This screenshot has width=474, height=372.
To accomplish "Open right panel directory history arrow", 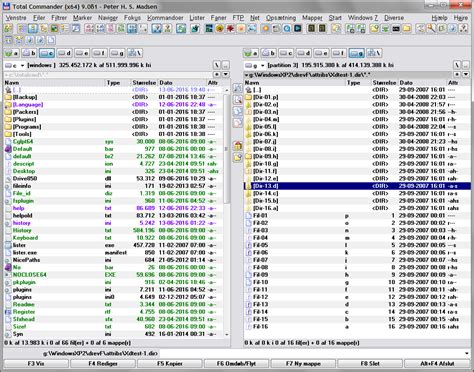I will tap(466, 75).
